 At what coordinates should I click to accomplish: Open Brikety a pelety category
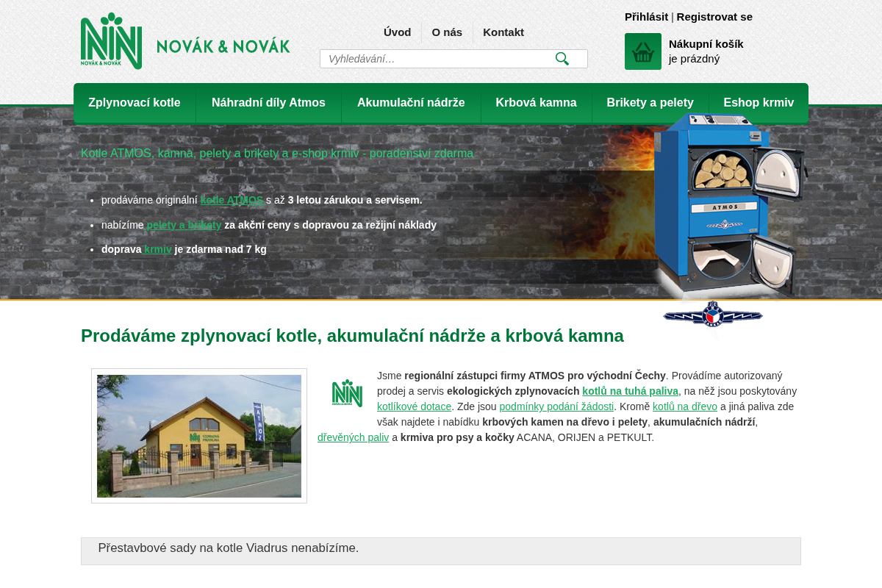650,103
